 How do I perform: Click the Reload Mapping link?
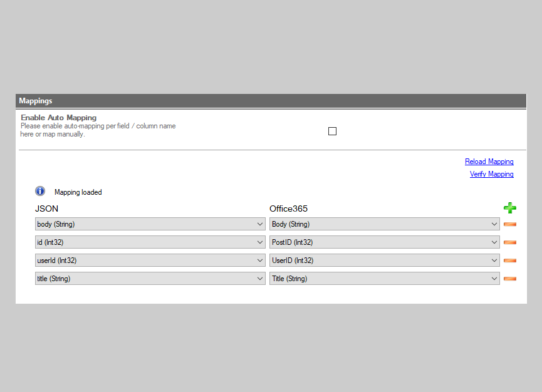click(x=489, y=162)
